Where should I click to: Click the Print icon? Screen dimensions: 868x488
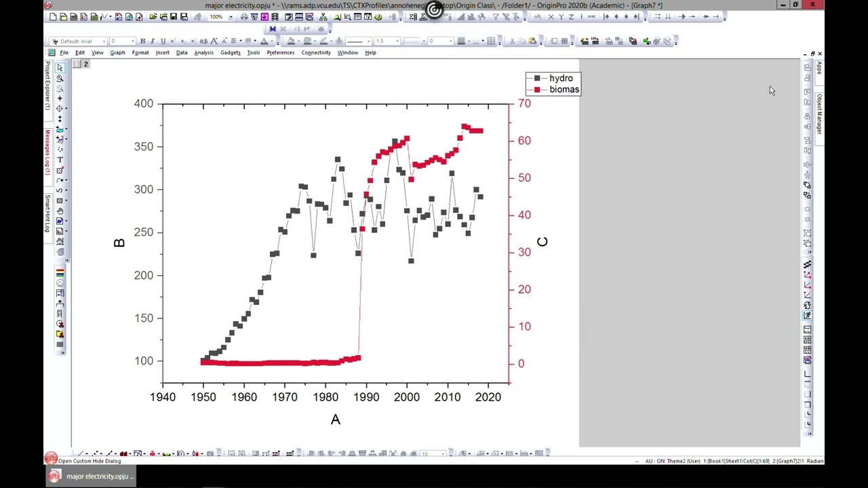[x=244, y=16]
